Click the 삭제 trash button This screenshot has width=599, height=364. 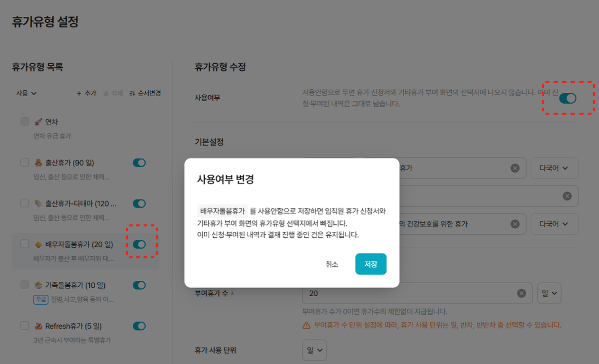pyautogui.click(x=113, y=93)
